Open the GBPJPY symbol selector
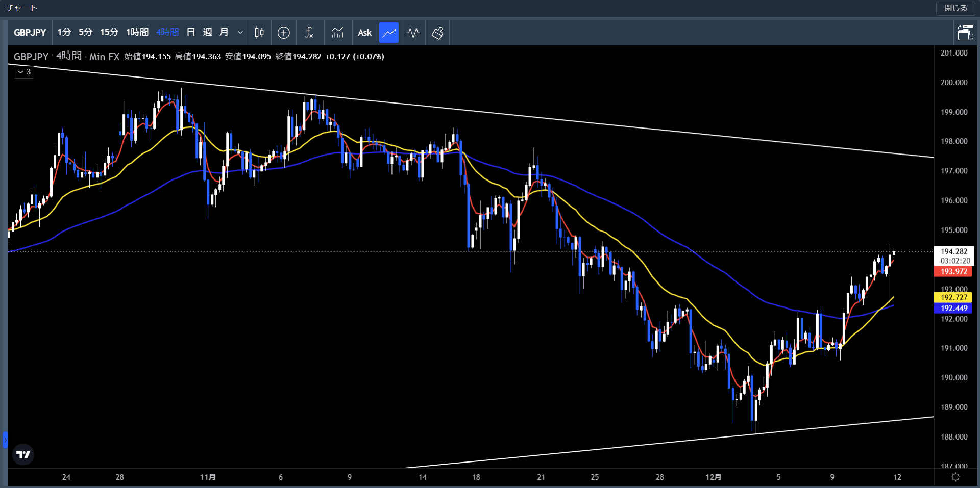This screenshot has height=488, width=980. pyautogui.click(x=30, y=33)
